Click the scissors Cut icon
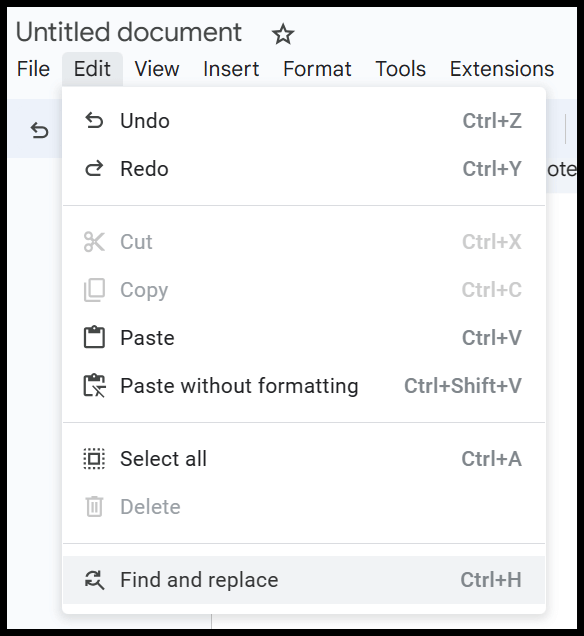584x636 pixels. point(94,242)
